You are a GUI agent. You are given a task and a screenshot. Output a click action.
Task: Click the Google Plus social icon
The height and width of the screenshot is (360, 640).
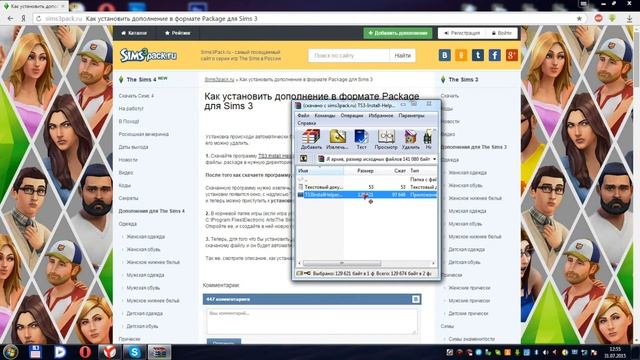pyautogui.click(x=511, y=55)
